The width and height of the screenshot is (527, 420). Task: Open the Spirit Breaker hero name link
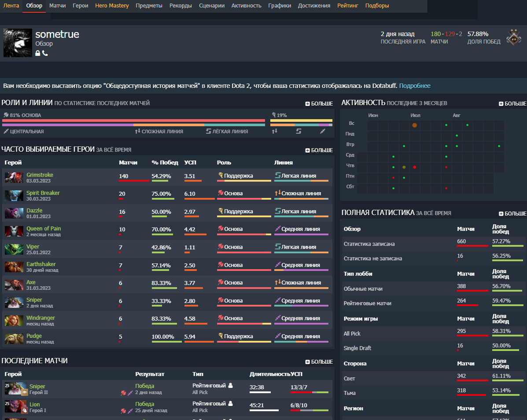(43, 193)
